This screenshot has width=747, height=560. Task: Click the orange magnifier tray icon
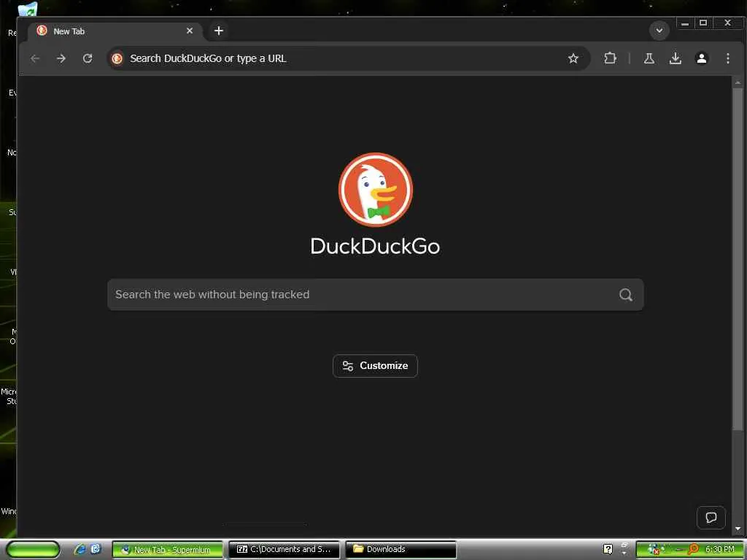pyautogui.click(x=693, y=550)
